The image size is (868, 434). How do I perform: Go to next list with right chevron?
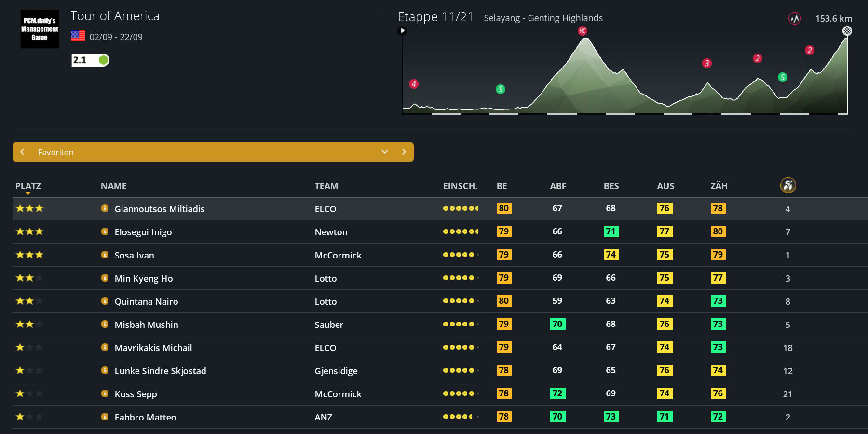click(404, 152)
